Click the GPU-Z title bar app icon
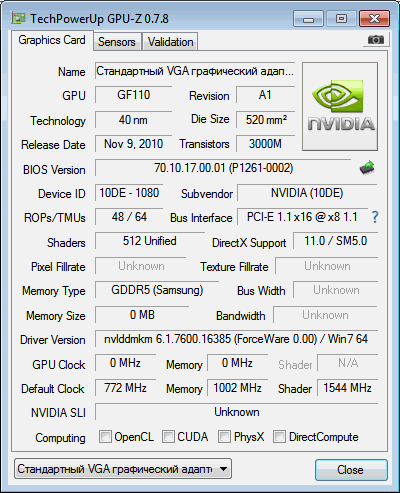The image size is (400, 493). click(18, 18)
